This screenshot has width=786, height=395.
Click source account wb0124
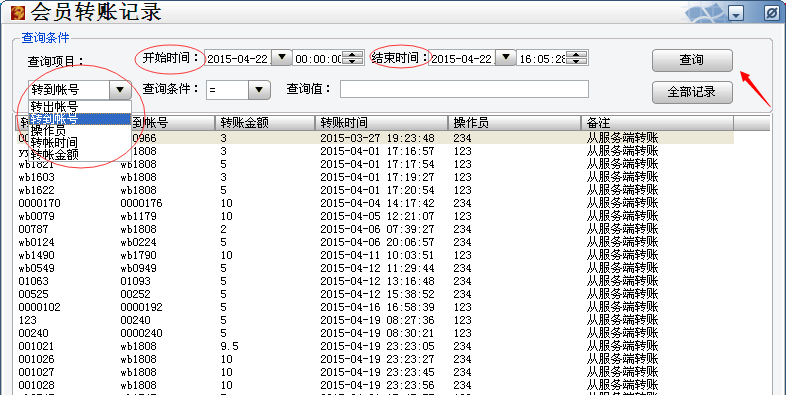[37, 242]
